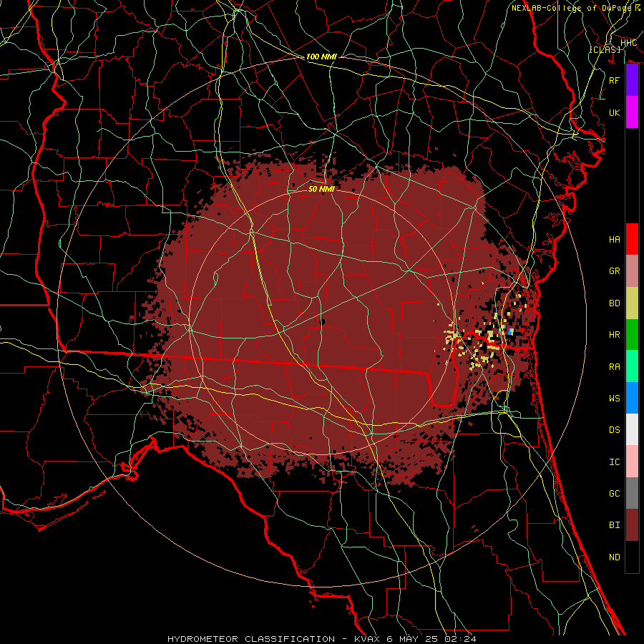
Task: Click the [CLAS] units label
Action: point(605,49)
